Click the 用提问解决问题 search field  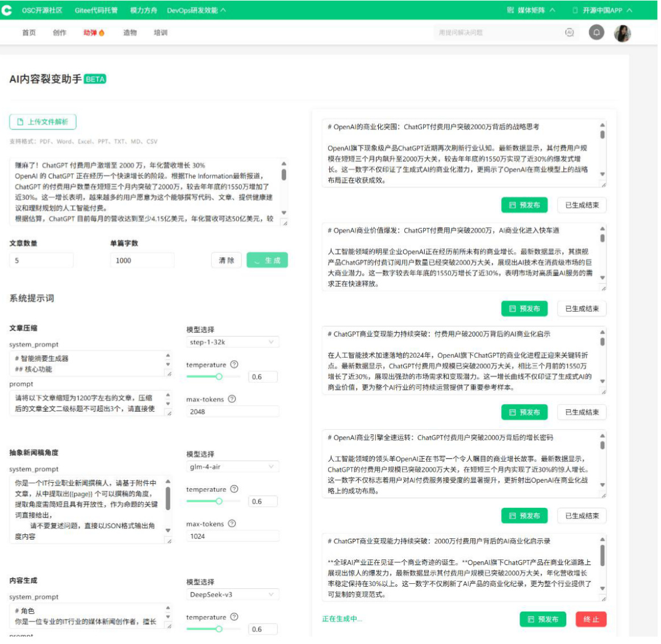tap(501, 33)
